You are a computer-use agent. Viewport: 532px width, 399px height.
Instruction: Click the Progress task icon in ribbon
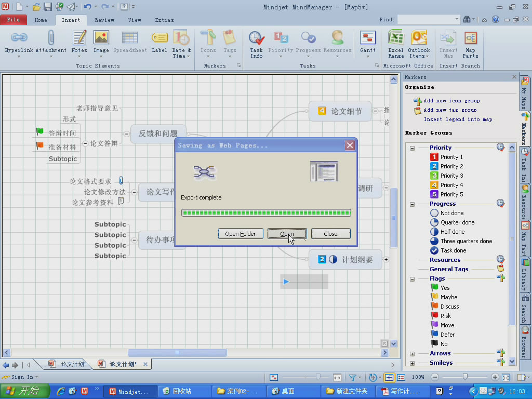tap(309, 38)
